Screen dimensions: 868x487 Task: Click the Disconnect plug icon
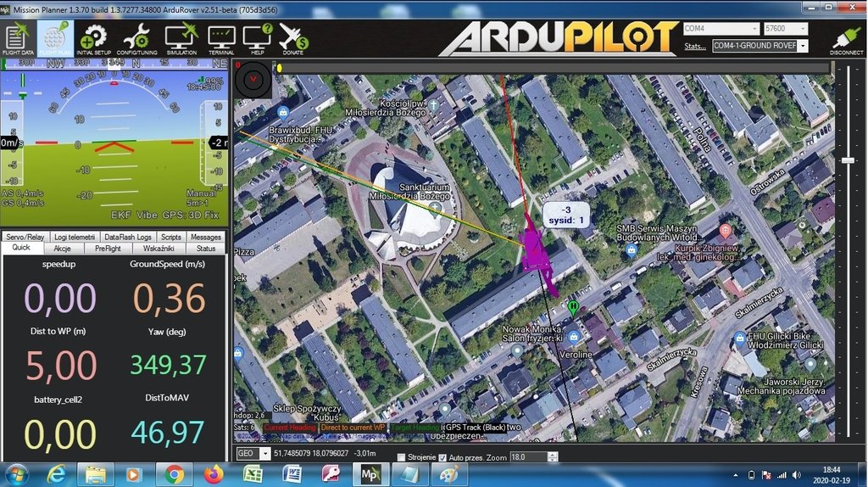point(846,40)
